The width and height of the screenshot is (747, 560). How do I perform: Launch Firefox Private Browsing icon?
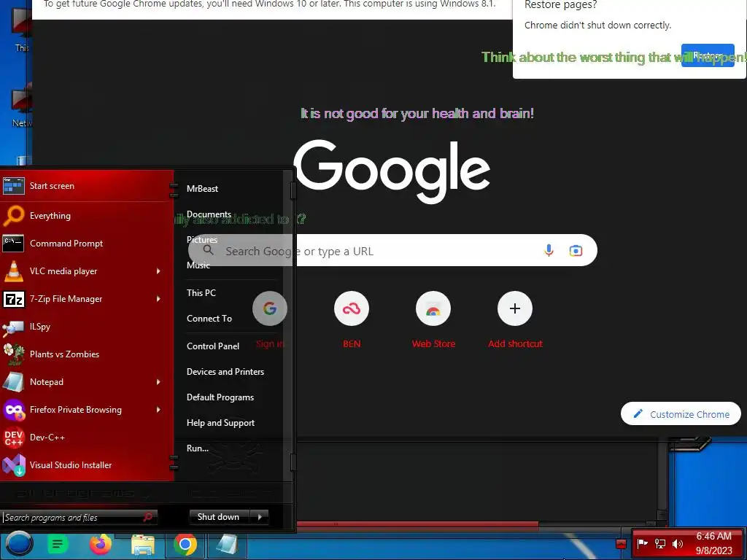(x=13, y=410)
